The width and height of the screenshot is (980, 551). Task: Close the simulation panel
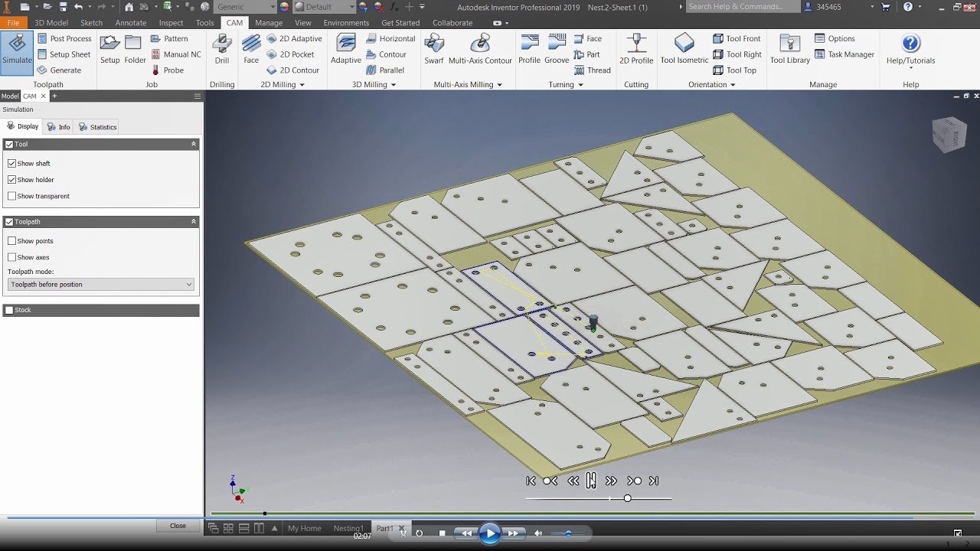178,526
